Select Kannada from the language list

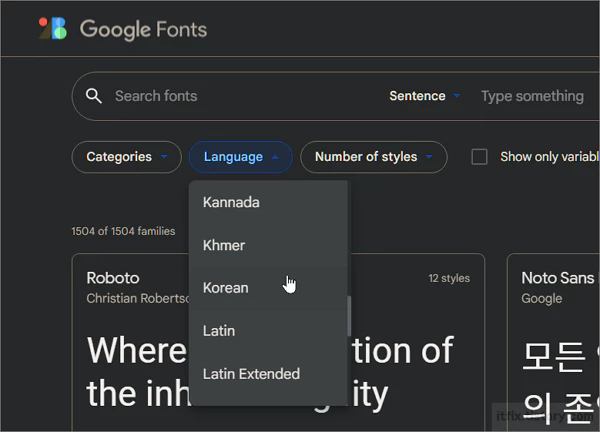268,202
